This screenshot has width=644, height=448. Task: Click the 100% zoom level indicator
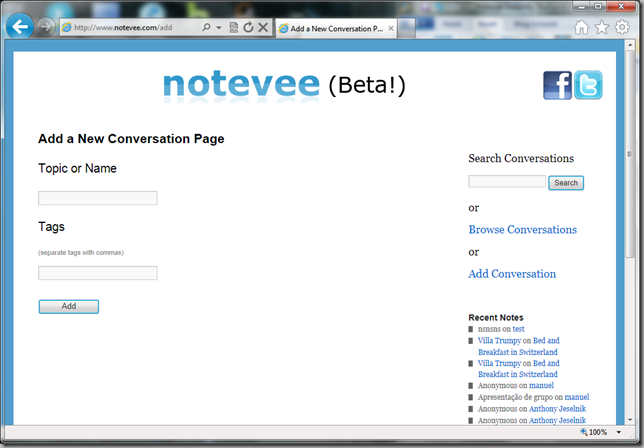tap(598, 432)
